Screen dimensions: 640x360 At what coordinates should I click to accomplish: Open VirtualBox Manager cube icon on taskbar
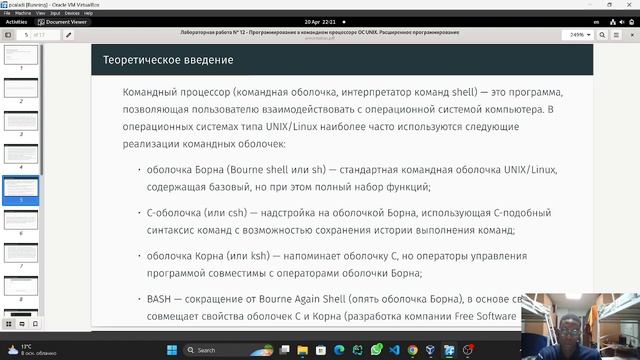pyautogui.click(x=430, y=350)
